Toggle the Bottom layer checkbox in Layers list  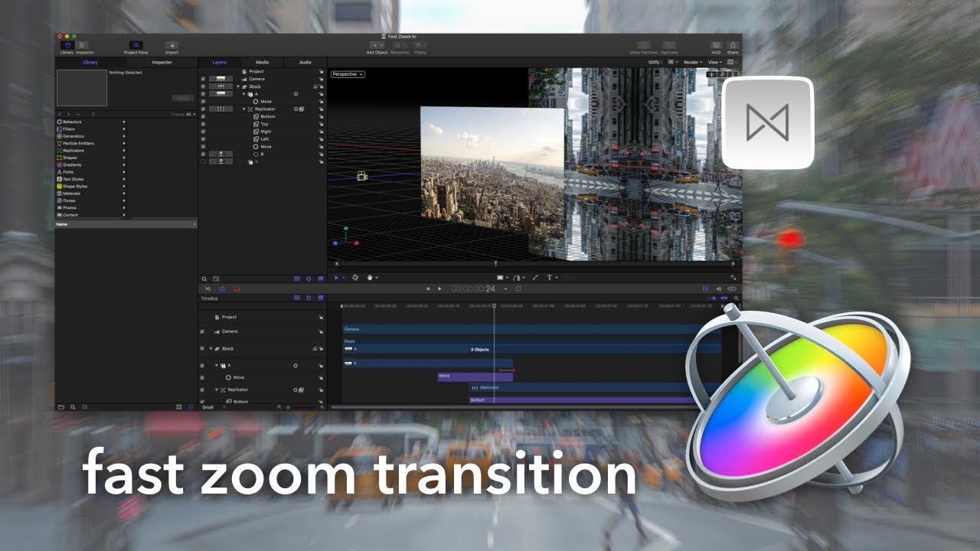pos(203,116)
